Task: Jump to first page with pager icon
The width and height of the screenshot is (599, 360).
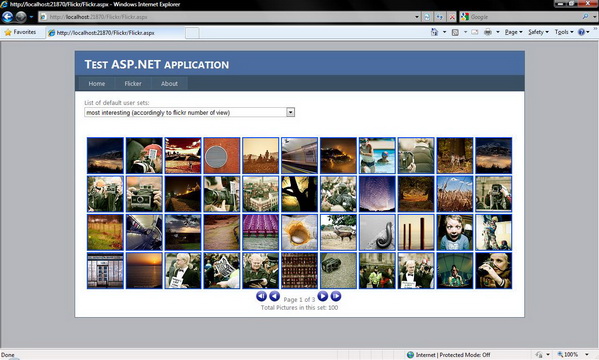Action: (261, 296)
